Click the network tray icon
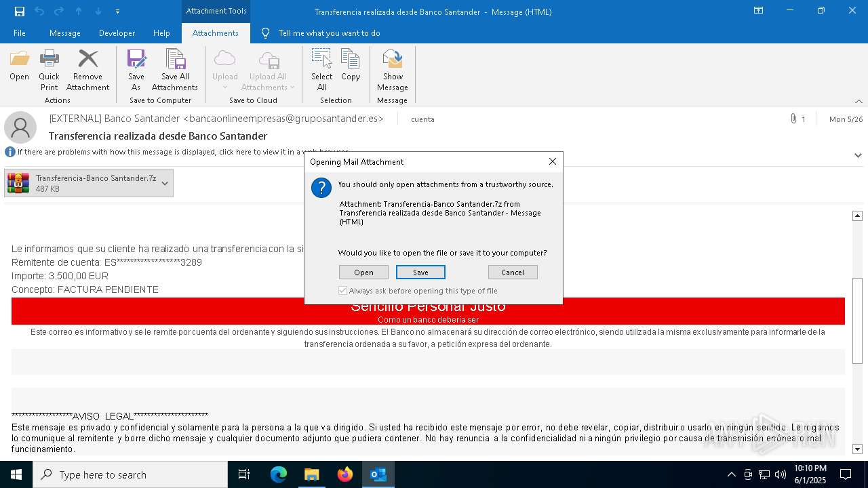This screenshot has height=488, width=868. click(764, 474)
